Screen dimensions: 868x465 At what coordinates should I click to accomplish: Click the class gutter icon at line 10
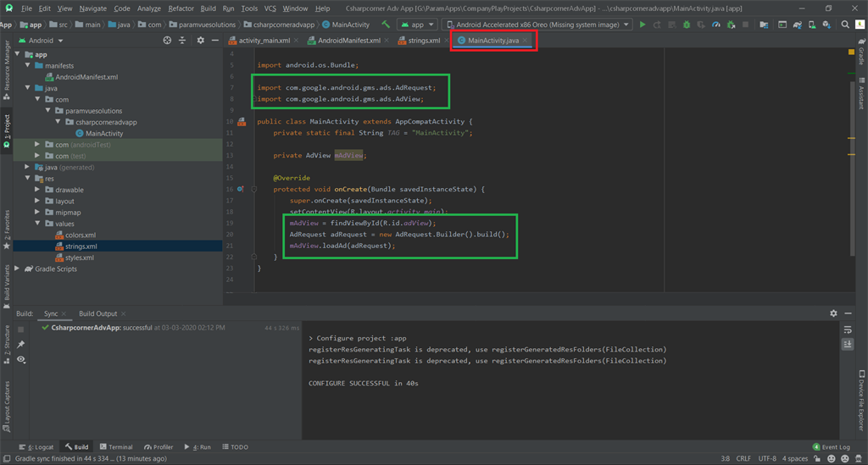coord(242,121)
